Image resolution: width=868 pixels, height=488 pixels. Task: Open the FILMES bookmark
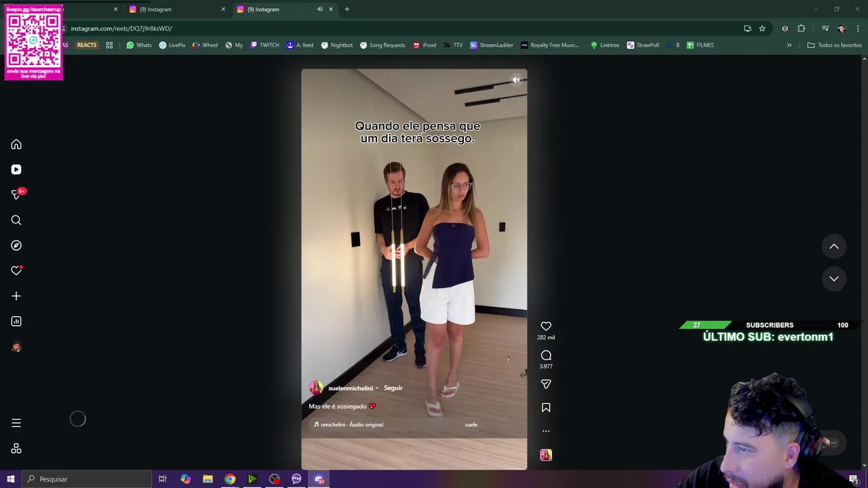click(x=700, y=45)
